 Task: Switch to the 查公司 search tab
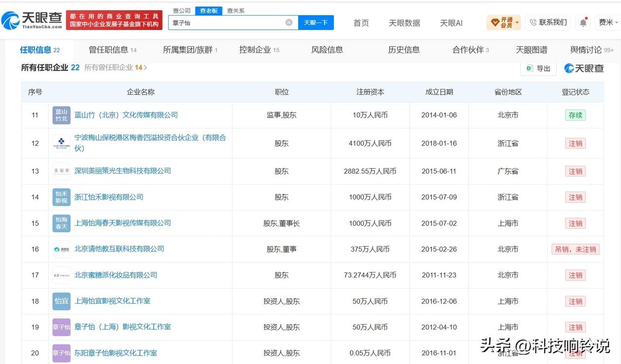(182, 10)
